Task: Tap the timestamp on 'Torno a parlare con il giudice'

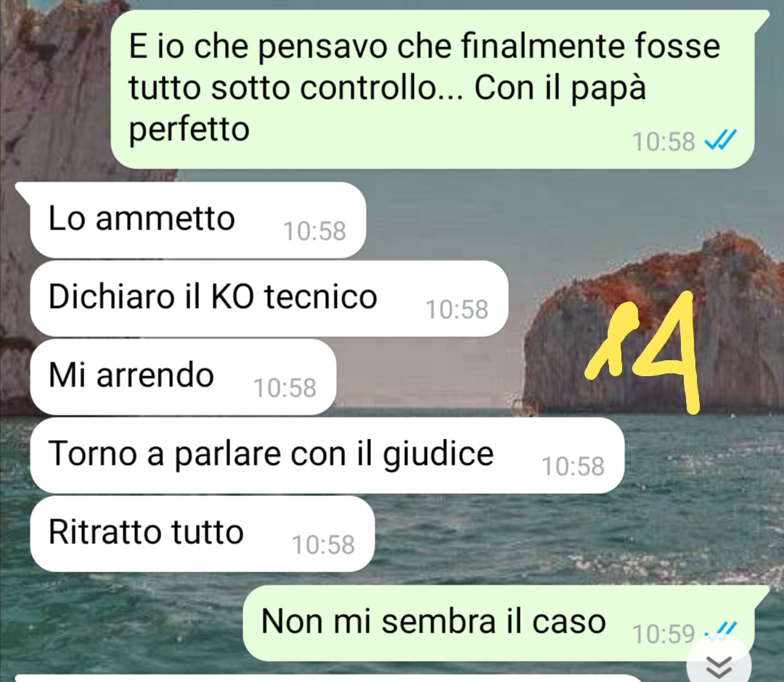Action: pos(573,466)
